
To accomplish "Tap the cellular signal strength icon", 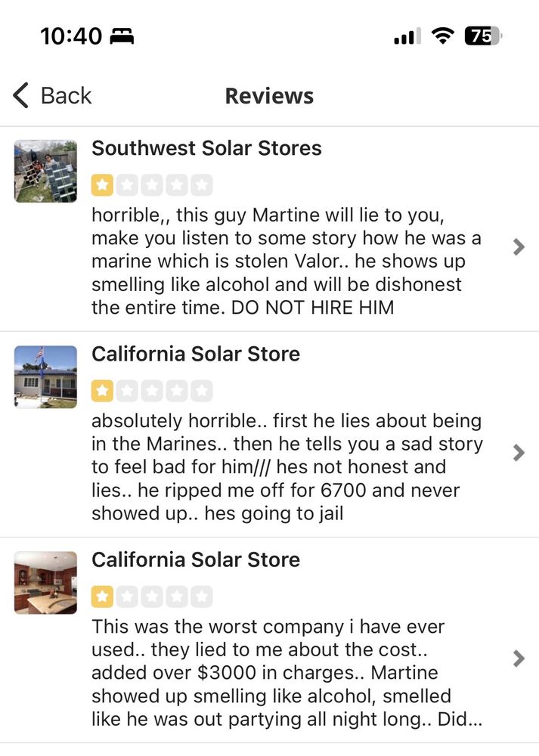I will 406,35.
